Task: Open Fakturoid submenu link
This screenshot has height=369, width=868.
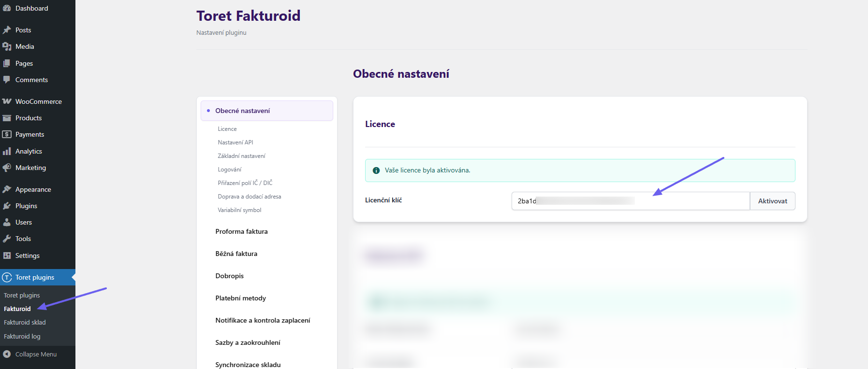Action: [x=17, y=309]
